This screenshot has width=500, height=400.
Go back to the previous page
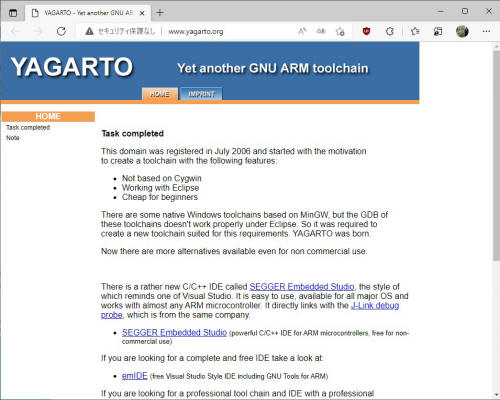click(x=15, y=31)
